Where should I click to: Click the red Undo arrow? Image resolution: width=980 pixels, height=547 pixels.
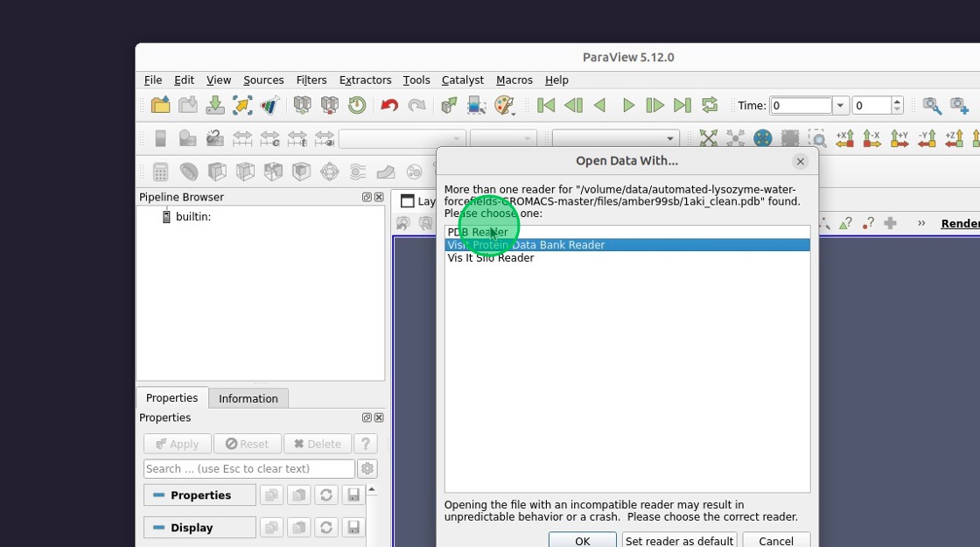pyautogui.click(x=389, y=105)
